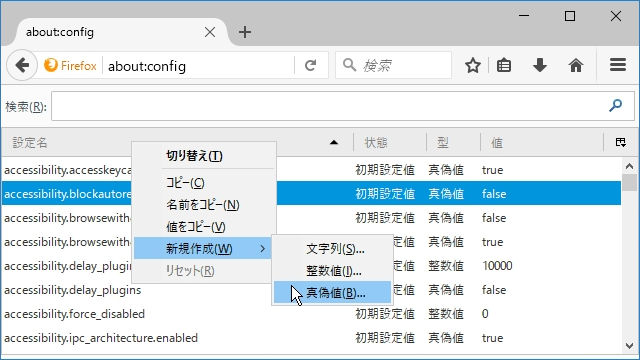Screen dimensions: 640x360
Task: Bookmark this page with the star icon
Action: tap(473, 65)
